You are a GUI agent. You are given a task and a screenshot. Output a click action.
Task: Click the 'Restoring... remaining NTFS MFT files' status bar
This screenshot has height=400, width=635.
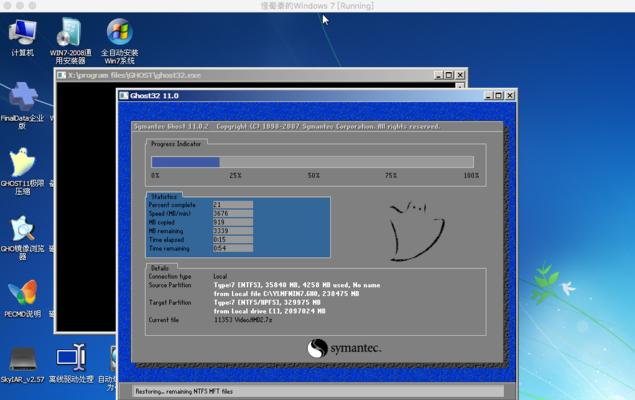pos(318,391)
